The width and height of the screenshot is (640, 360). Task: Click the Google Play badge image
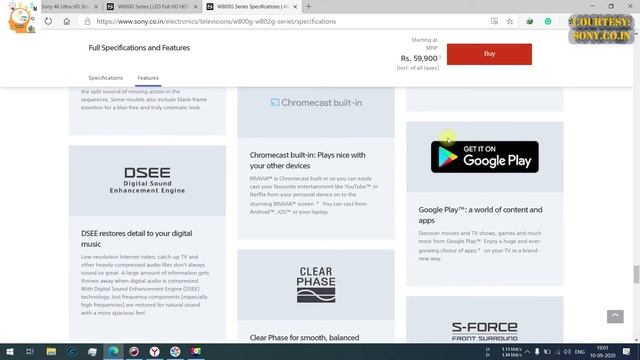(x=484, y=157)
